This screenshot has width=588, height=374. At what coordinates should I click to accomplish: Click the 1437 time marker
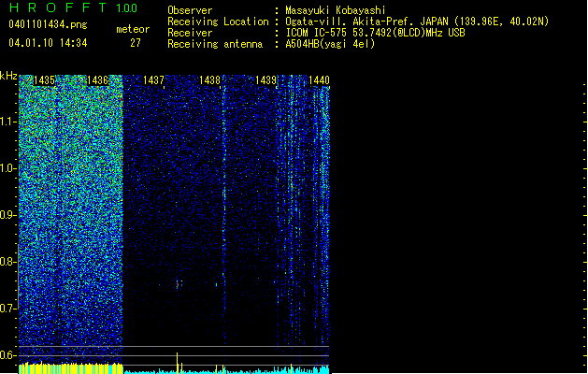(153, 80)
